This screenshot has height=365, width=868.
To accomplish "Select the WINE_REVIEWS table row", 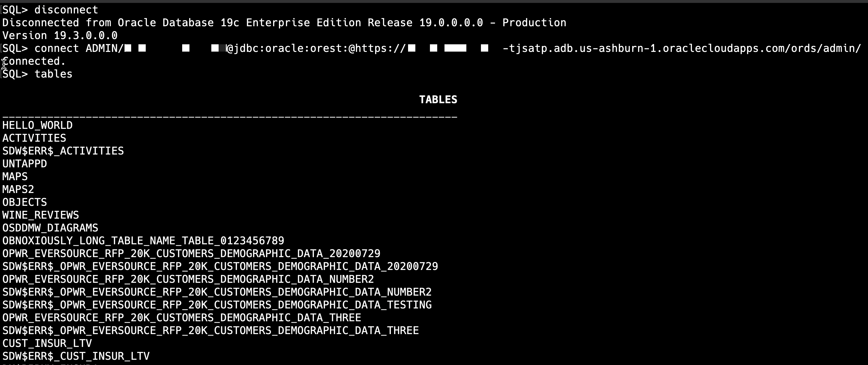I will coord(41,215).
